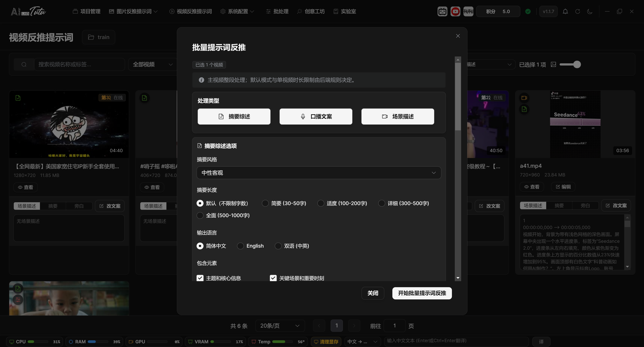Click the GPU icon in status bar
Screen dimensions: 644x347
point(131,341)
